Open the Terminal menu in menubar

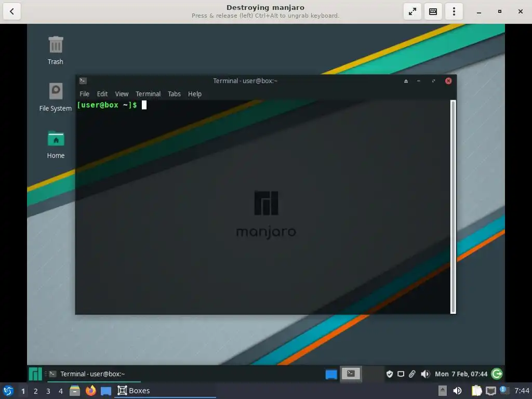point(148,94)
